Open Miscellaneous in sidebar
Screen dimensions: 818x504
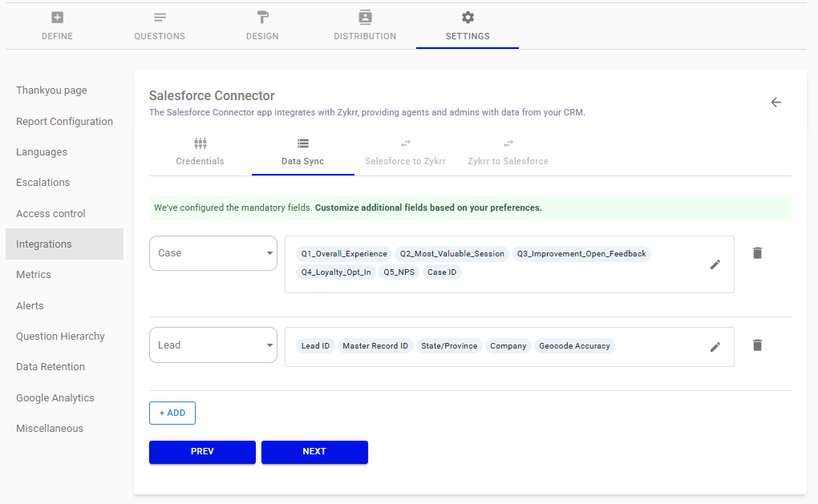tap(65, 429)
